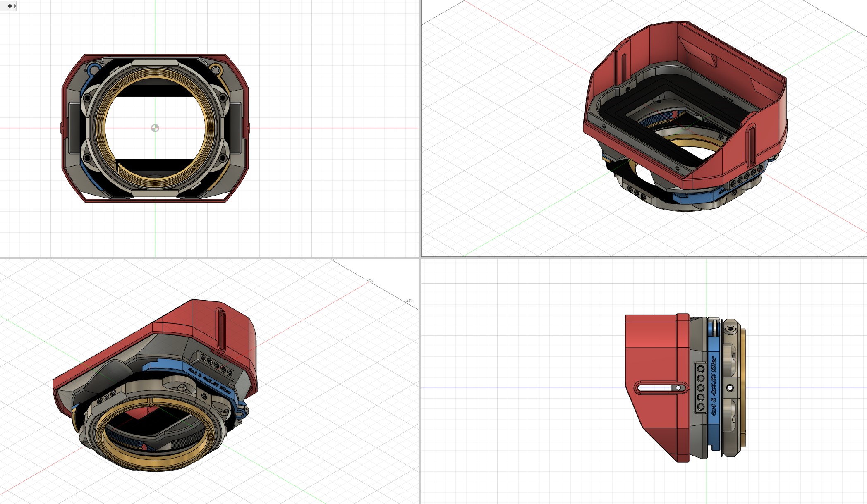Viewport: 867px width, 504px height.
Task: Click the screw head atop the side view
Action: 730,330
